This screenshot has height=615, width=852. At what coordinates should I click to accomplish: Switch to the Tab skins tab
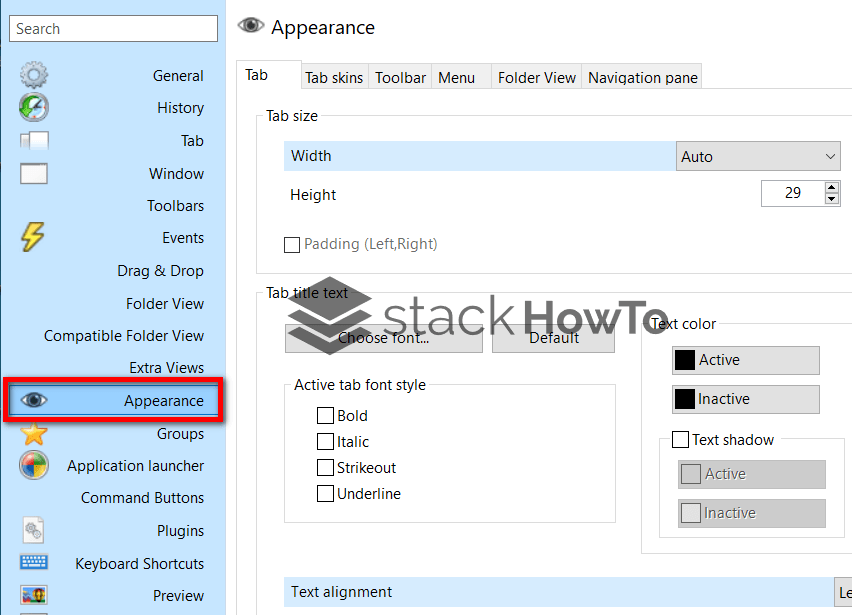[x=334, y=76]
